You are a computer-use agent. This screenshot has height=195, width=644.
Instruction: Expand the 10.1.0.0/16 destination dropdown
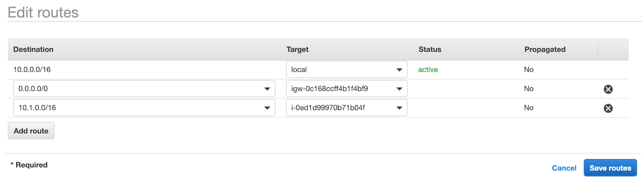pyautogui.click(x=267, y=108)
